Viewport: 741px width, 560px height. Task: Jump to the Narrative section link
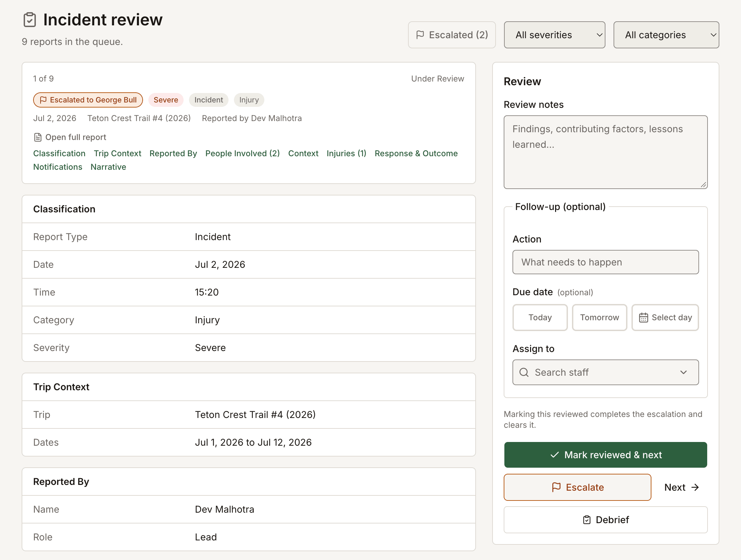click(x=108, y=167)
